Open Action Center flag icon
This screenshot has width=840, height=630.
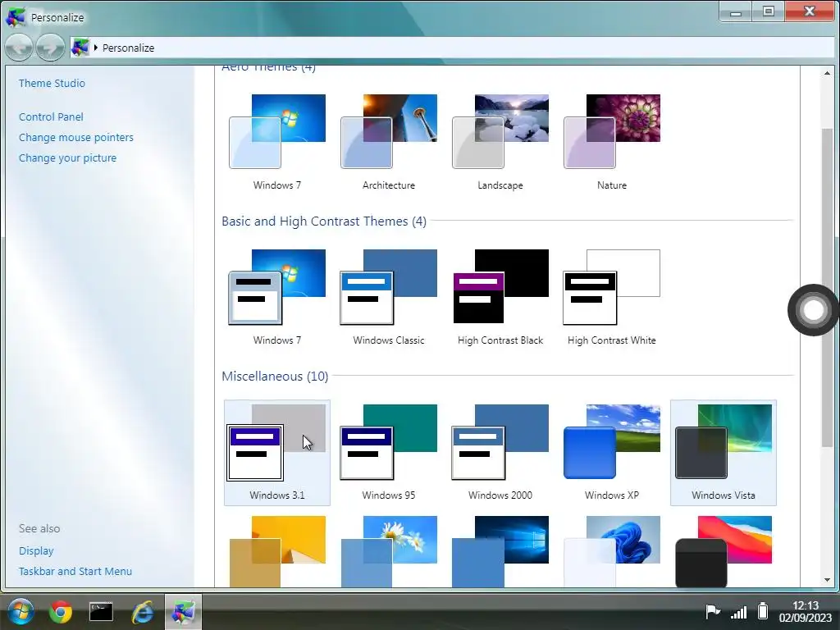point(713,611)
